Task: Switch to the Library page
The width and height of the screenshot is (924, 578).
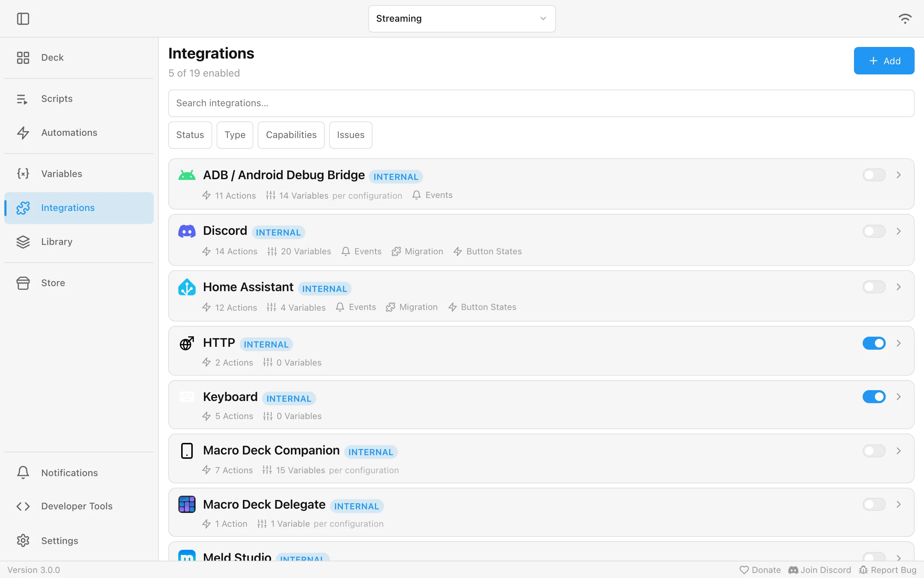Action: coord(79,242)
